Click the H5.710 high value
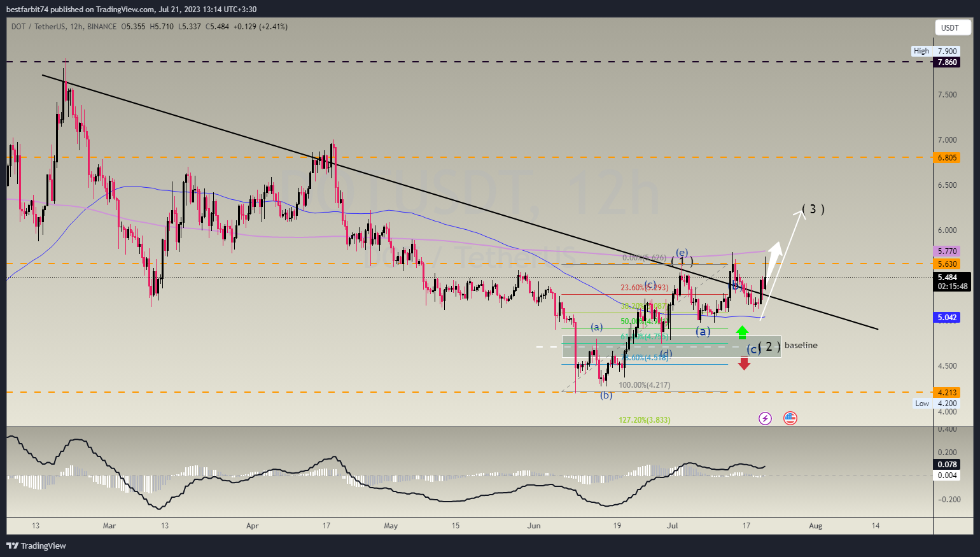This screenshot has width=980, height=557. pyautogui.click(x=162, y=27)
